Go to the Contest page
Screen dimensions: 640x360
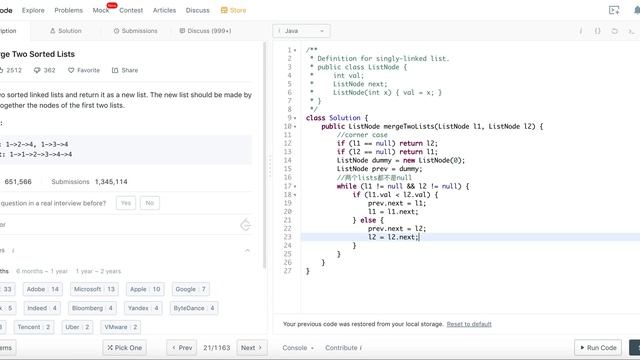[131, 10]
